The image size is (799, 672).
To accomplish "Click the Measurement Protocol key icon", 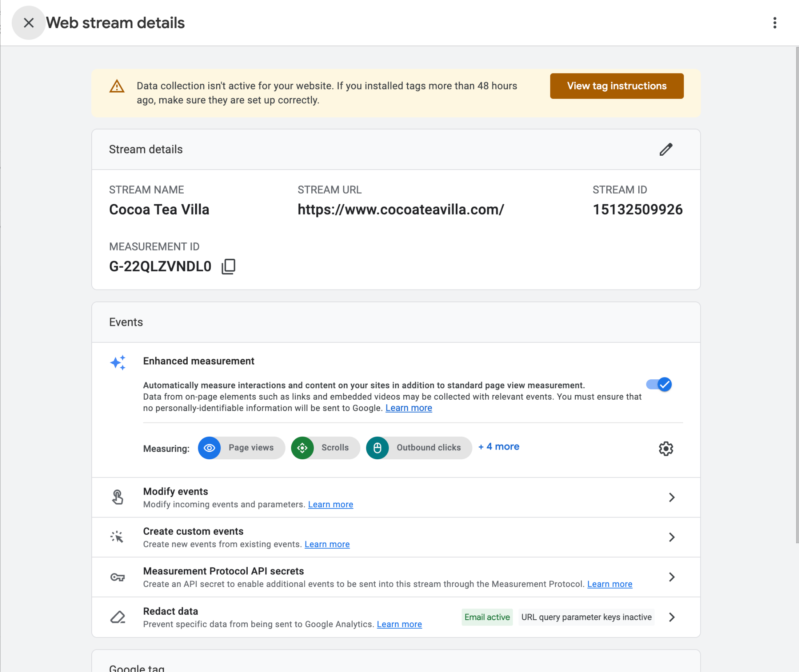I will (117, 577).
